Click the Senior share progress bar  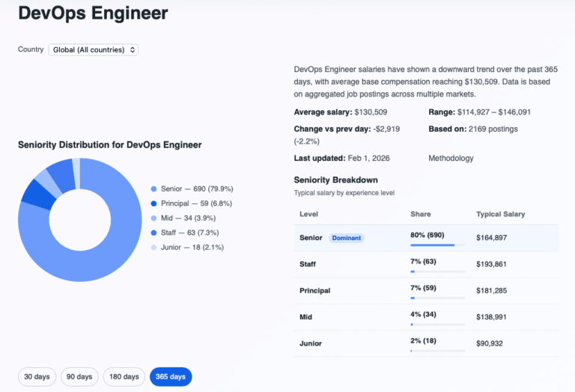437,245
